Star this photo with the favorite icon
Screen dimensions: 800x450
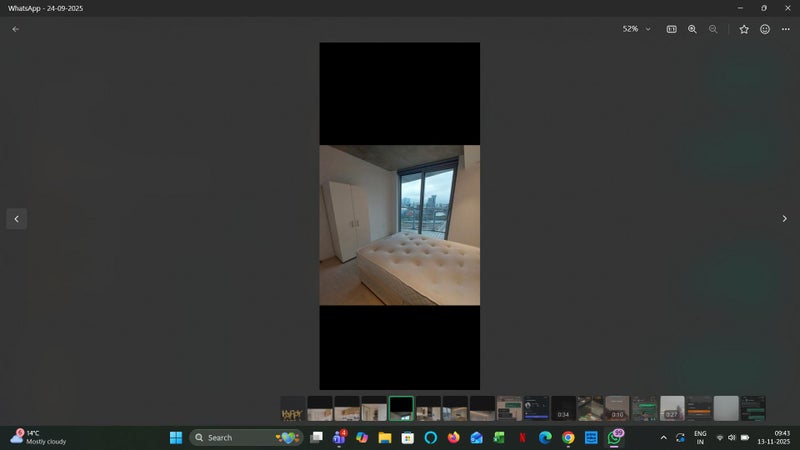click(744, 29)
